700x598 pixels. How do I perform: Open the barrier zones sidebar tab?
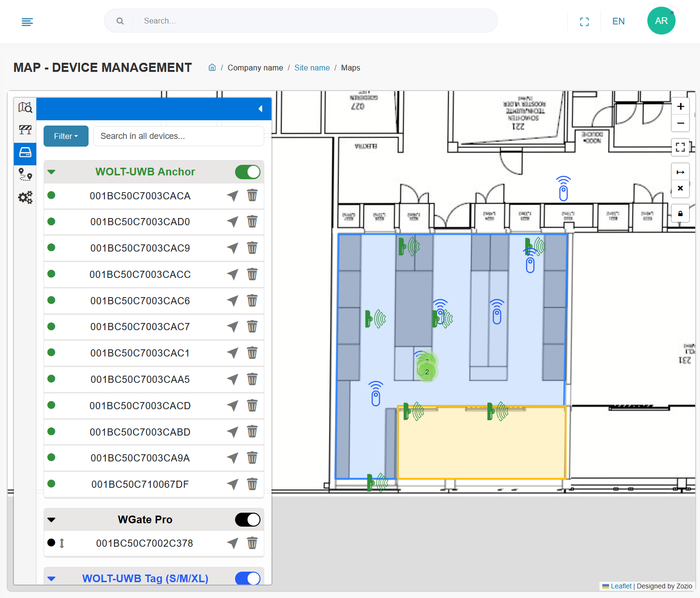(25, 130)
